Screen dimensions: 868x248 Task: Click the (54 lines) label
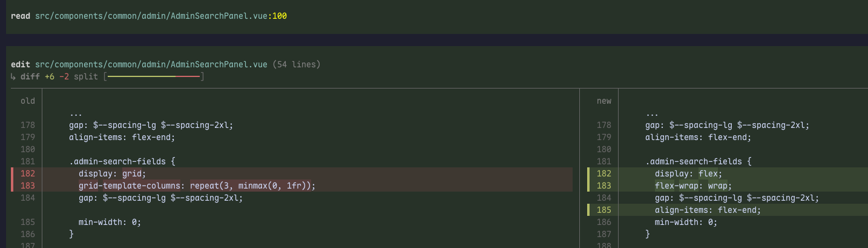tap(297, 64)
